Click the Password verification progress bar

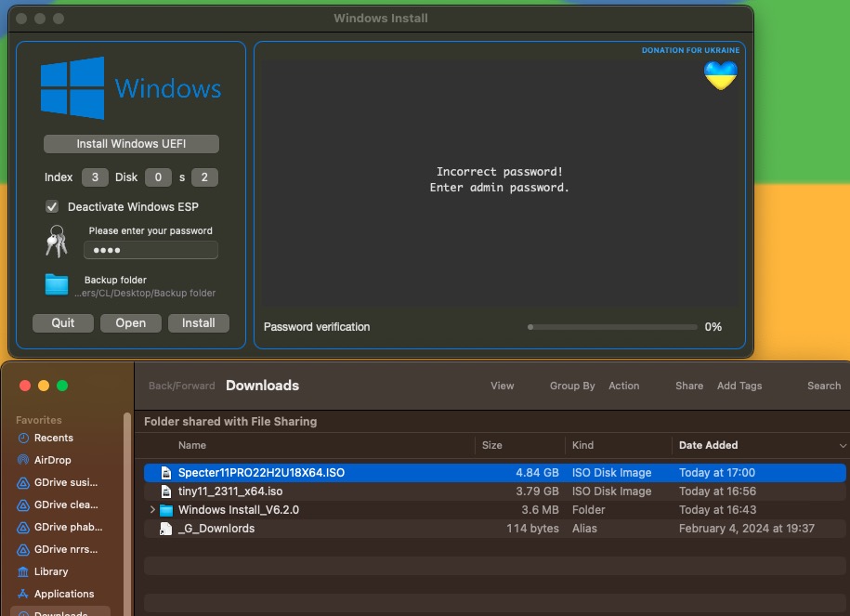click(x=611, y=327)
